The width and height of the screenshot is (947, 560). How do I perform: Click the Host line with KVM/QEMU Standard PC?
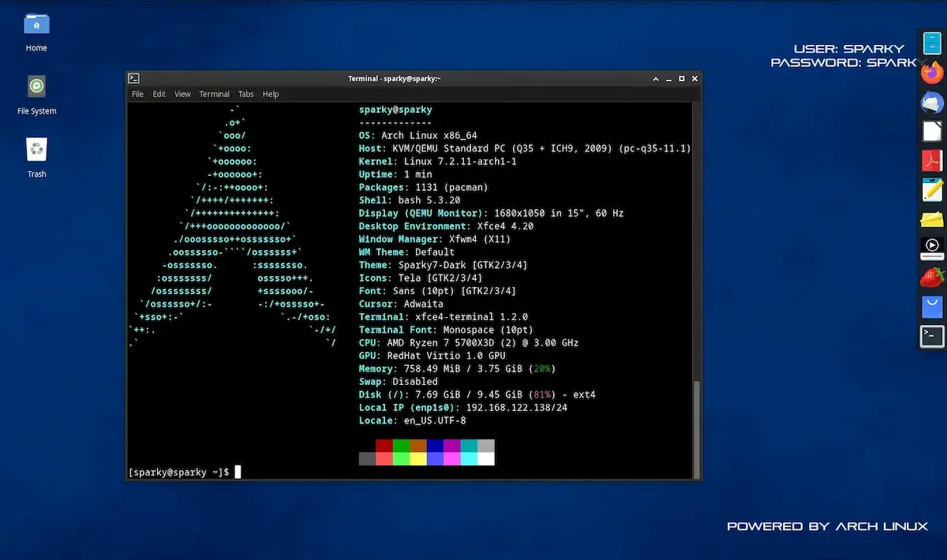point(525,148)
